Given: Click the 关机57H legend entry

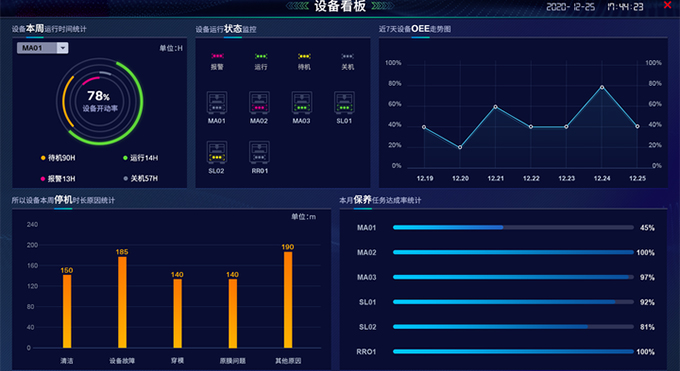Looking at the screenshot, I should click(141, 178).
